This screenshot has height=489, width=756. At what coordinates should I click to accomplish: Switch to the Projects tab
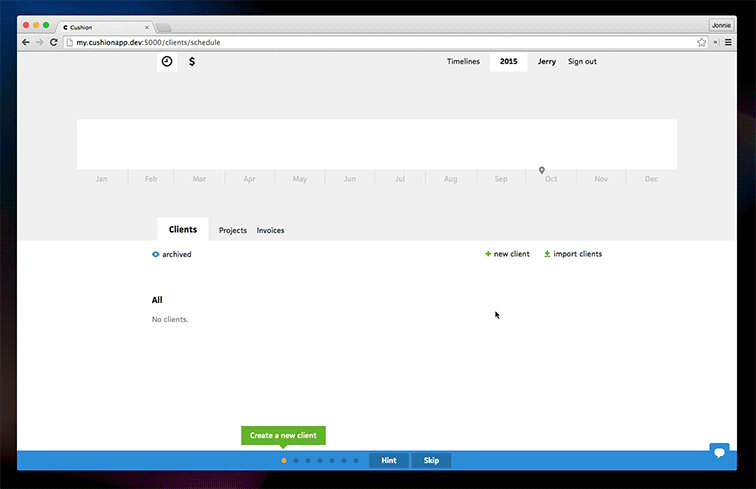click(233, 231)
